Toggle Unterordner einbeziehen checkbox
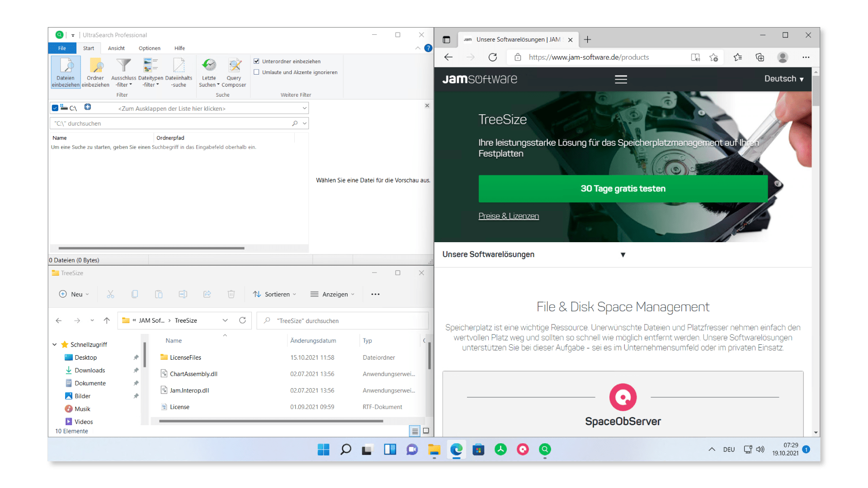 coord(256,61)
